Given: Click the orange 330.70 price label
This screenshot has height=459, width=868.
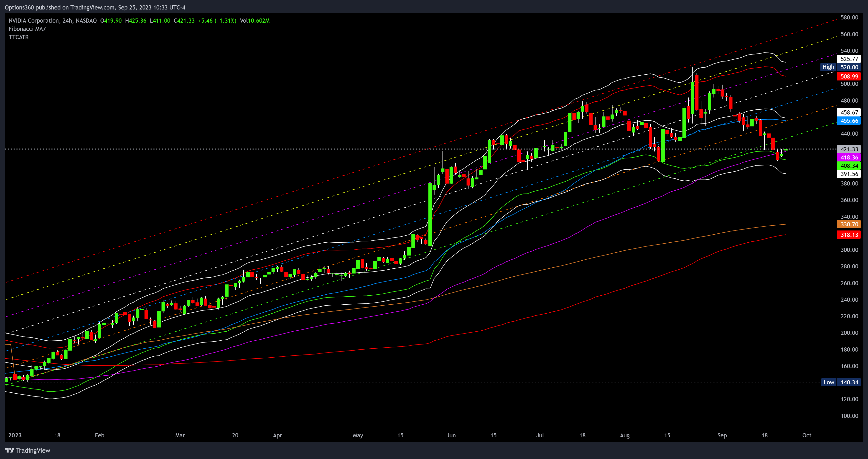Looking at the screenshot, I should [x=849, y=224].
